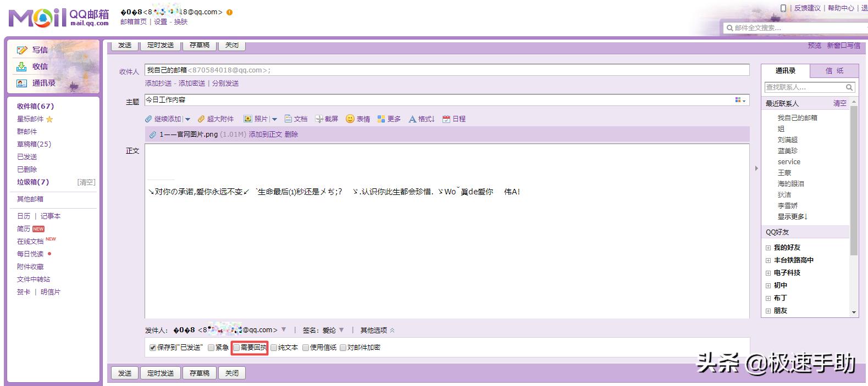
Task: Click the 格式 text format icon
Action: tap(412, 119)
